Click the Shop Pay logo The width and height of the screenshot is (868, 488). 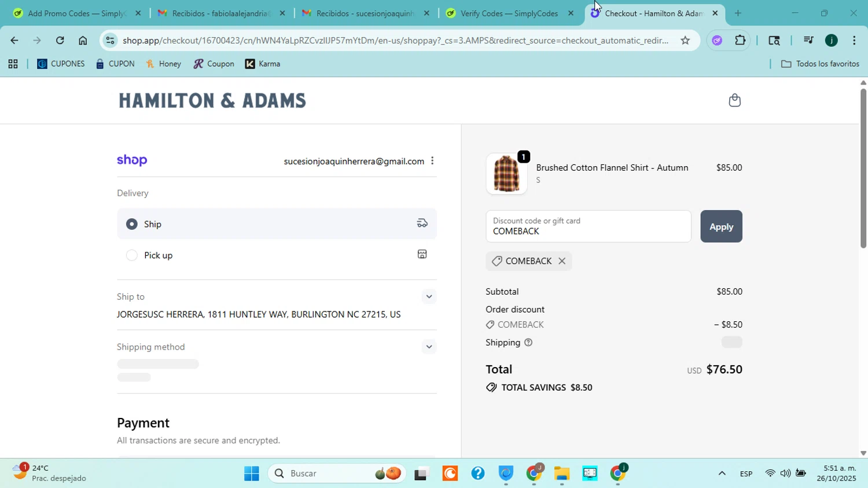(132, 160)
